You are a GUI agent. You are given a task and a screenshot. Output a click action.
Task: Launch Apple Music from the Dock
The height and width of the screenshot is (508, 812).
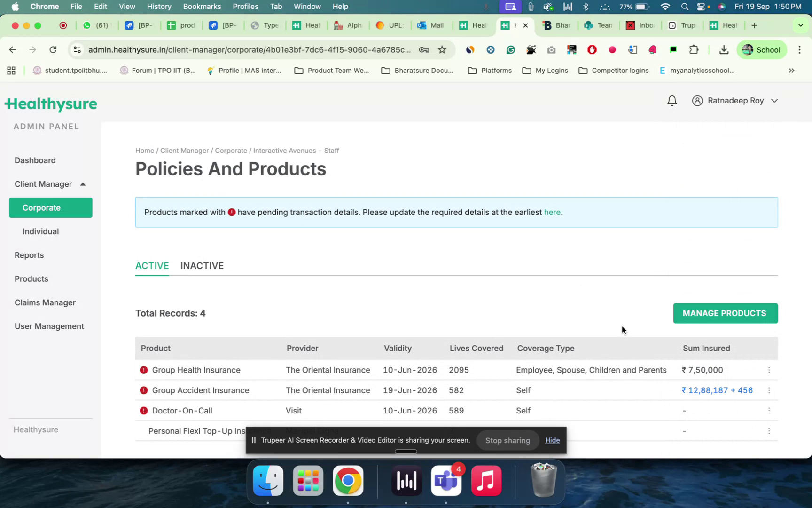point(486,481)
